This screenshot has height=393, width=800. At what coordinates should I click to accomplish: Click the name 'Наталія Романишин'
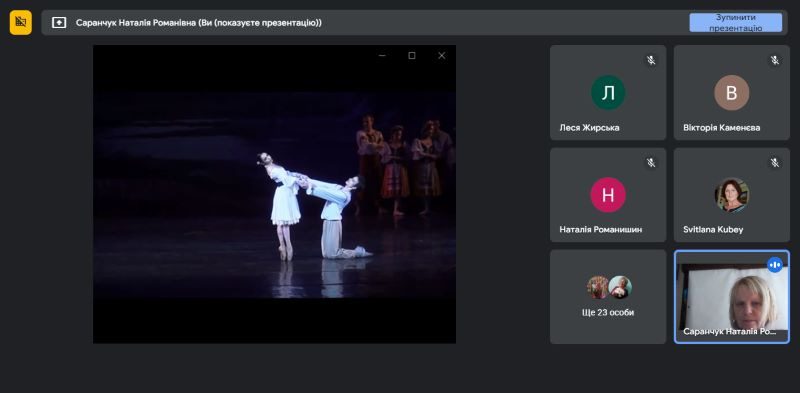(x=601, y=230)
